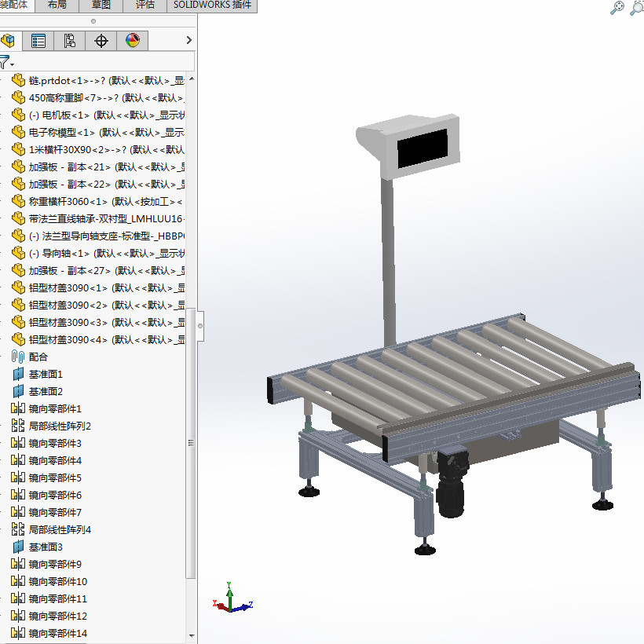Open the PropertyManager tab icon
Screen dimensions: 644x644
38,41
